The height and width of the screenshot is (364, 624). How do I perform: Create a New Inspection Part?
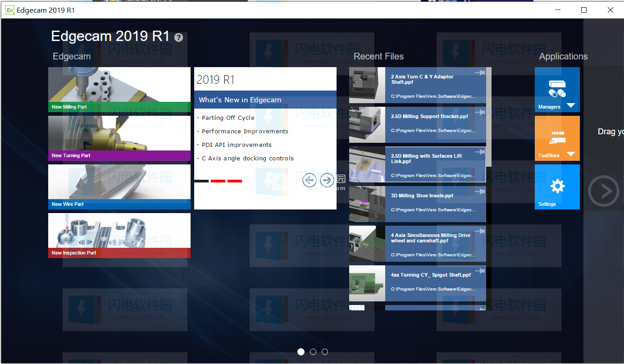click(x=119, y=235)
